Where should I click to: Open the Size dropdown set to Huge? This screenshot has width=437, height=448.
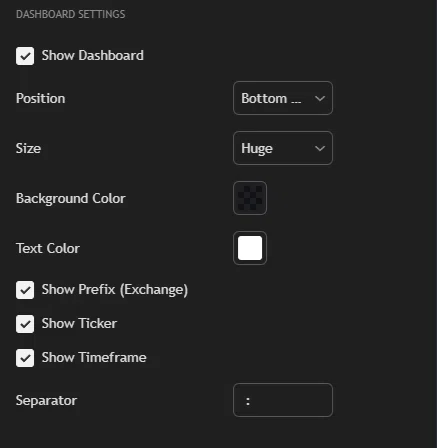tap(283, 148)
